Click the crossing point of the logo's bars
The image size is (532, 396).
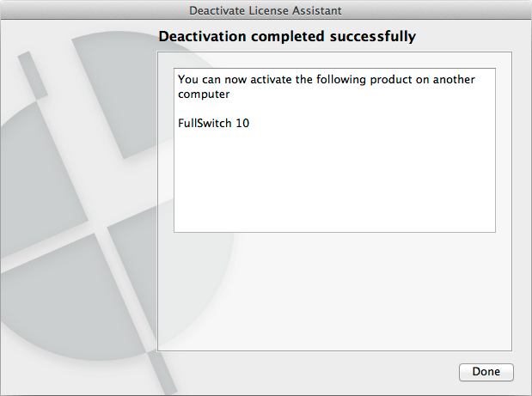pyautogui.click(x=99, y=232)
